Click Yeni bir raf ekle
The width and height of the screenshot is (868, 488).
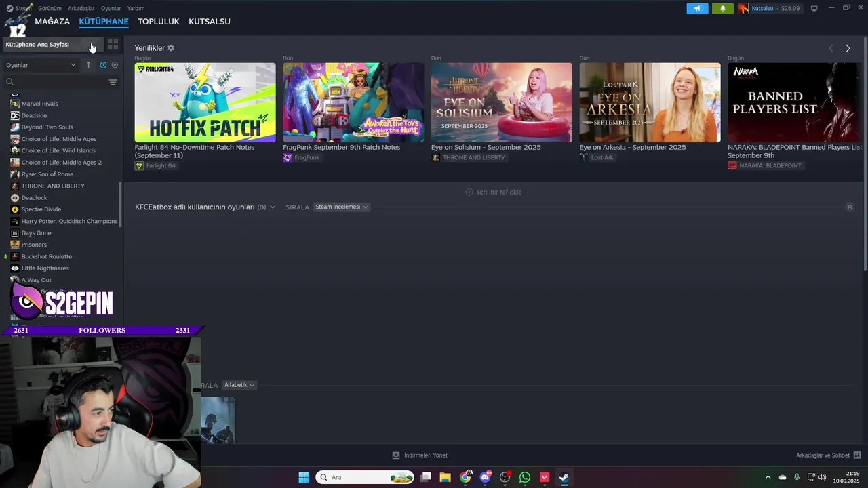point(494,192)
